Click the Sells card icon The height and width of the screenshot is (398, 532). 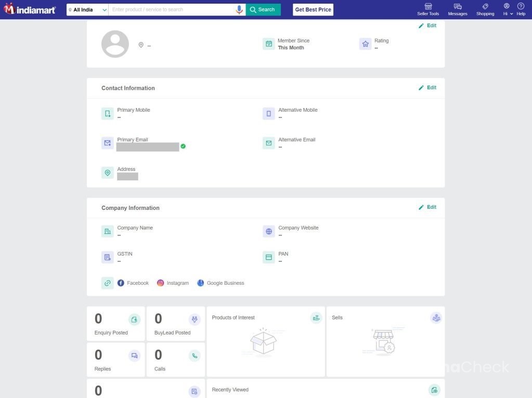point(436,318)
